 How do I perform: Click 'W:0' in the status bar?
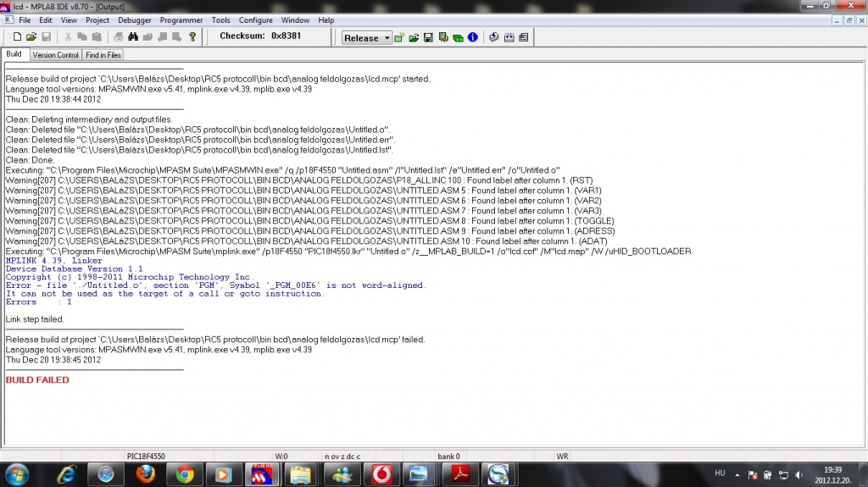[x=281, y=456]
